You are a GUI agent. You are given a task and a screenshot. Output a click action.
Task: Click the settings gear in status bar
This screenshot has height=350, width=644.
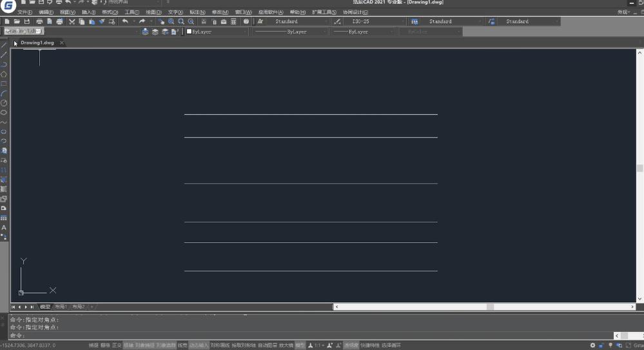pos(592,345)
